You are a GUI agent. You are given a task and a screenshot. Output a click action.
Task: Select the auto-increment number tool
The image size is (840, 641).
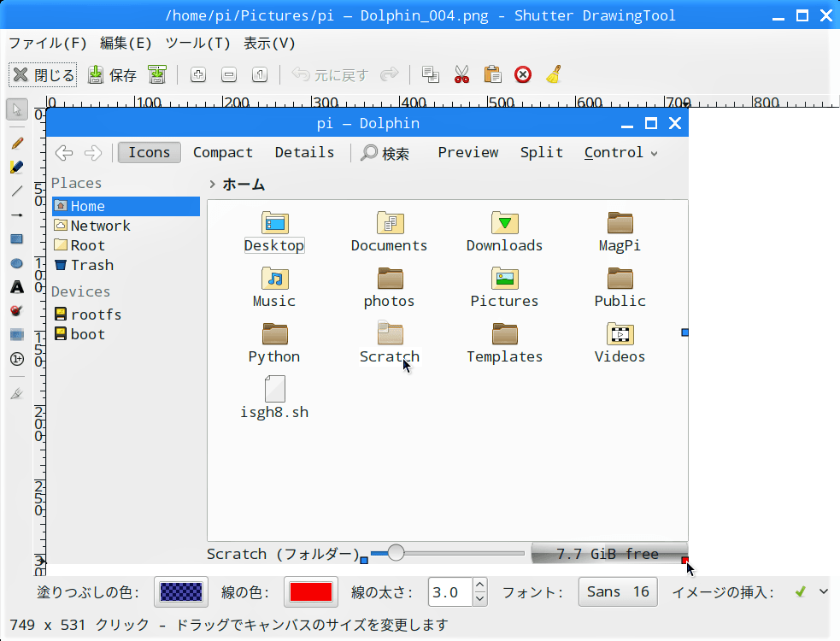[x=17, y=359]
